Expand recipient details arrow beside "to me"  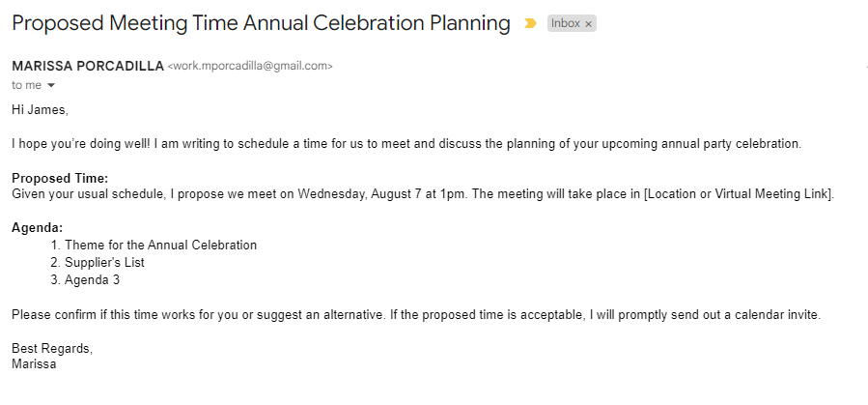[x=51, y=85]
